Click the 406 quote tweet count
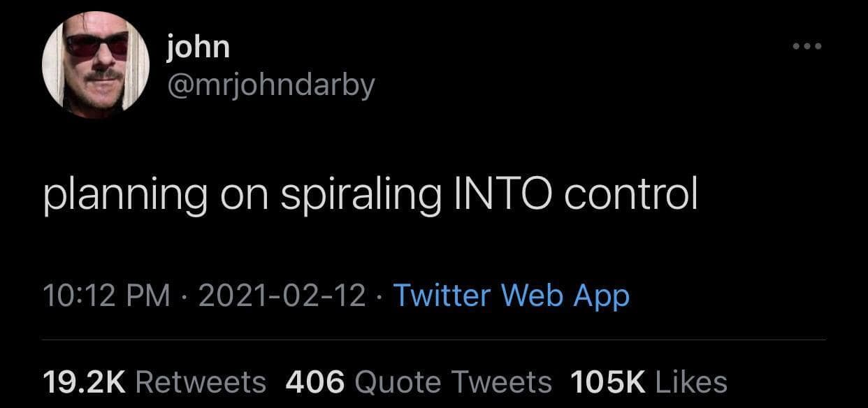 (x=315, y=382)
